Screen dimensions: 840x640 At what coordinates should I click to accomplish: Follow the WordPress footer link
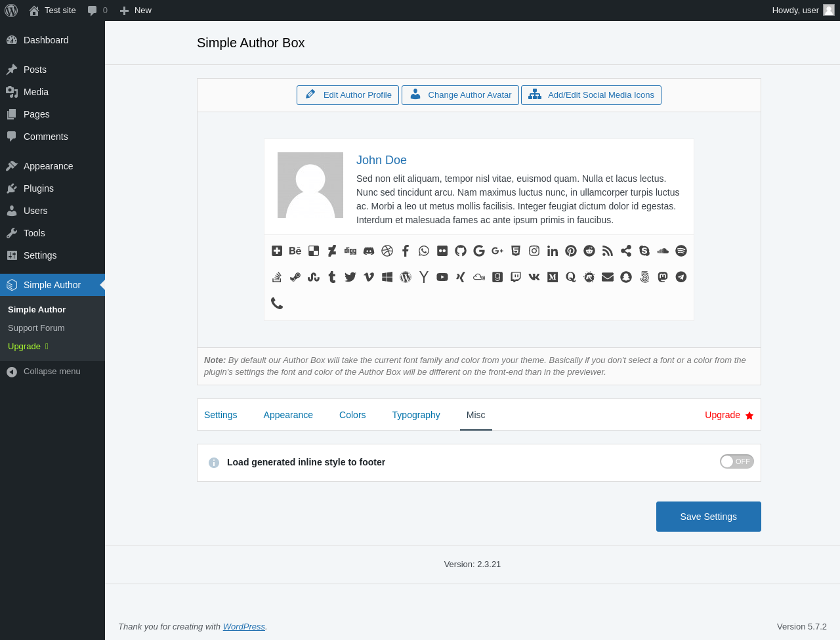[x=244, y=627]
